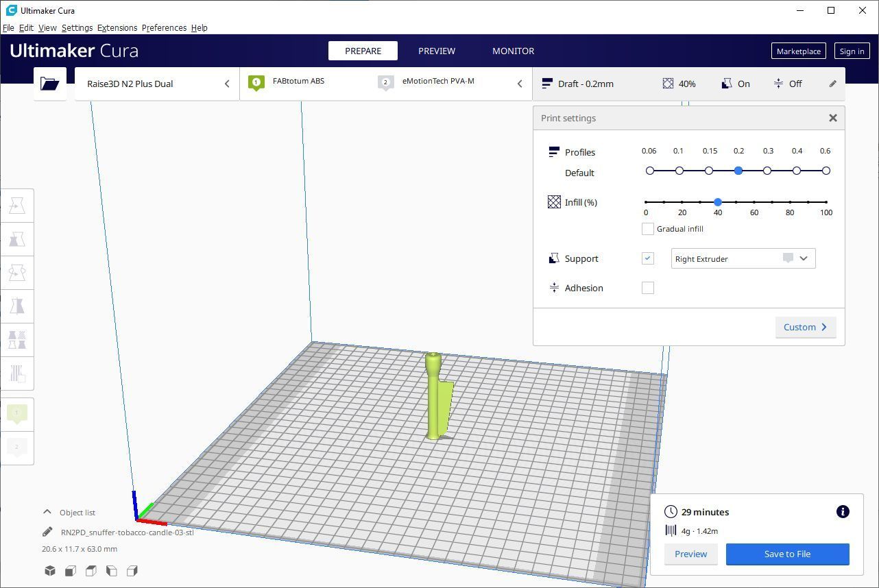Open the Edit menu
Viewport: 879px width, 588px height.
26,28
